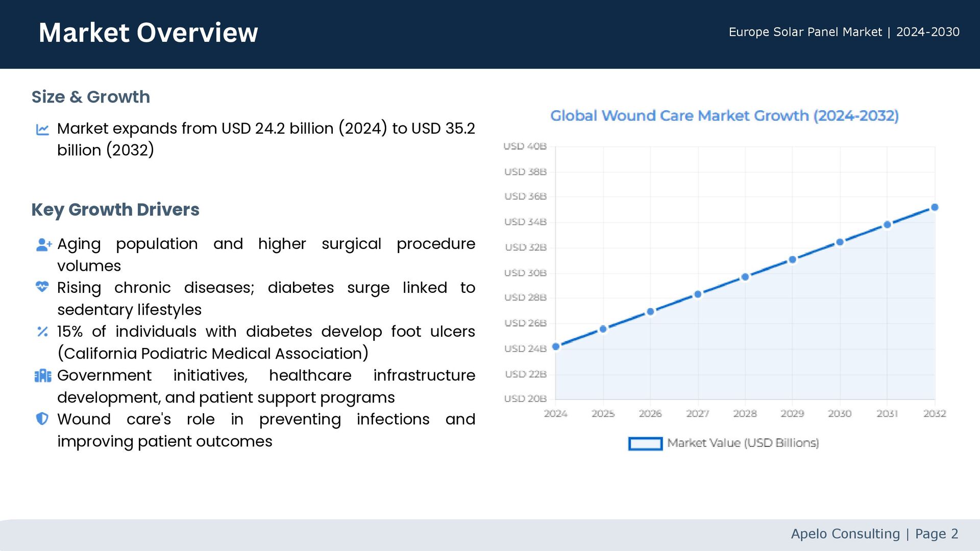Click the shield icon beside wound care bullet
This screenshot has width=980, height=551.
coord(42,419)
